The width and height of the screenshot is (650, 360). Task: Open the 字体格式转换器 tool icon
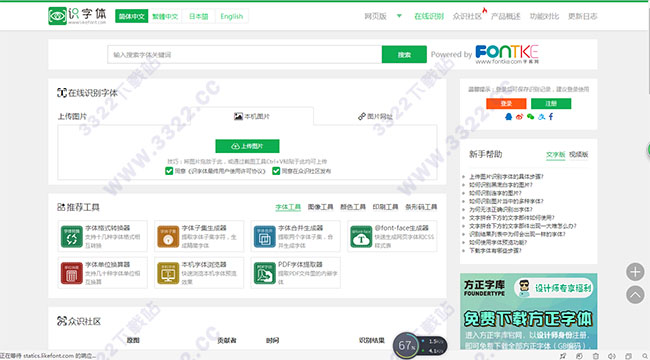point(72,237)
